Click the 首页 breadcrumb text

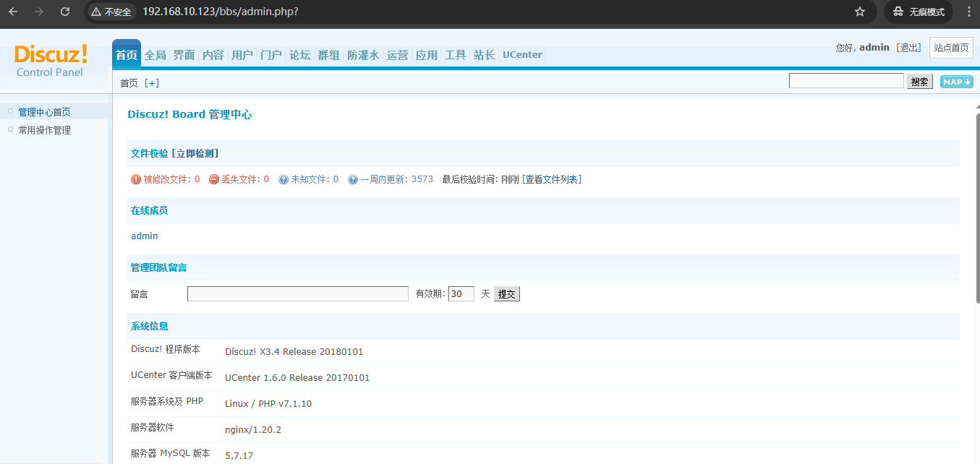[129, 83]
